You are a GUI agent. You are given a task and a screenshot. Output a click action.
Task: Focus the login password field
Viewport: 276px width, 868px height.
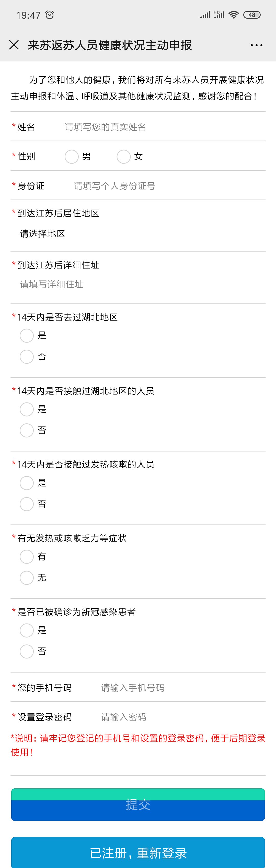click(179, 717)
